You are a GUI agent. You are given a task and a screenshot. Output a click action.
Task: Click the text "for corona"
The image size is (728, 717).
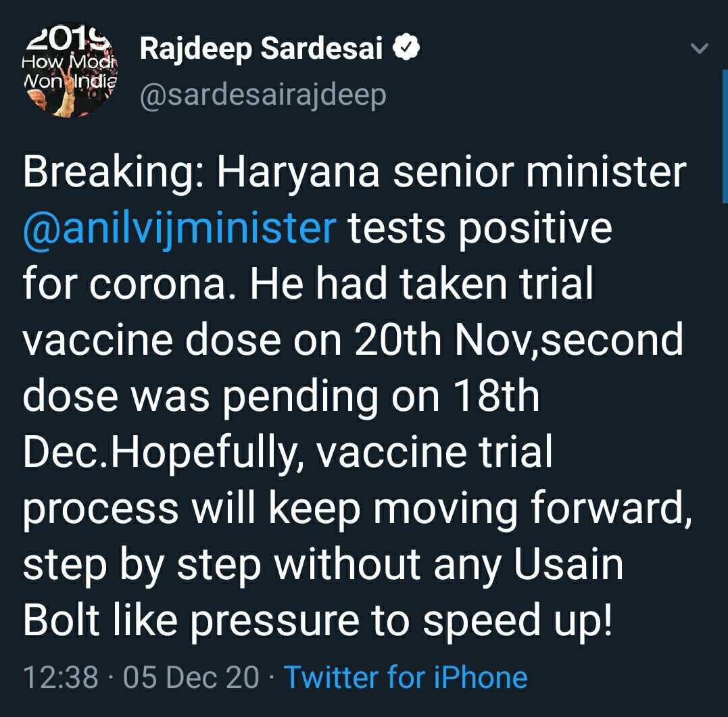tap(128, 285)
